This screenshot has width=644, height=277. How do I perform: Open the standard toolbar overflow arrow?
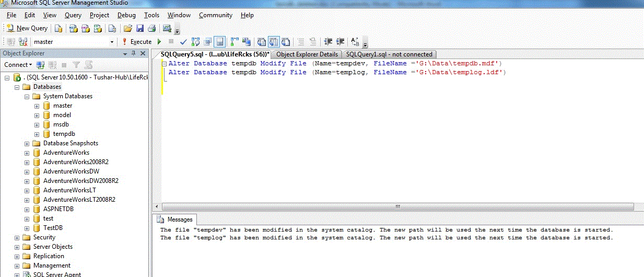point(177,30)
